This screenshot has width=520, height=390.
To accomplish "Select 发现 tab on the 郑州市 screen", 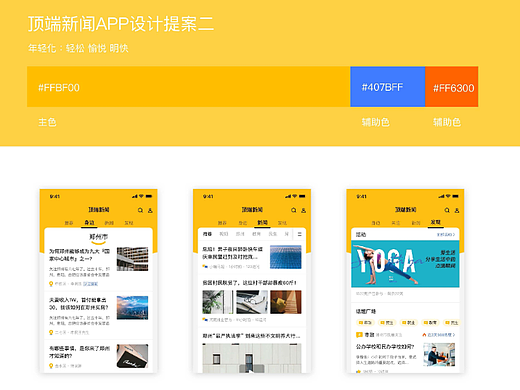I will click(129, 223).
